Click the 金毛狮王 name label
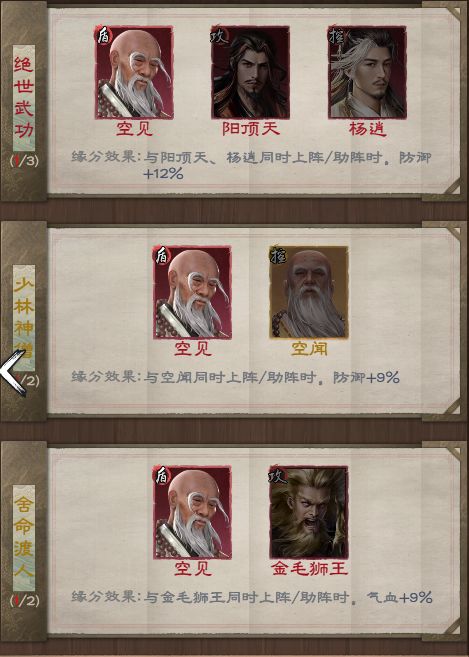 click(x=309, y=568)
